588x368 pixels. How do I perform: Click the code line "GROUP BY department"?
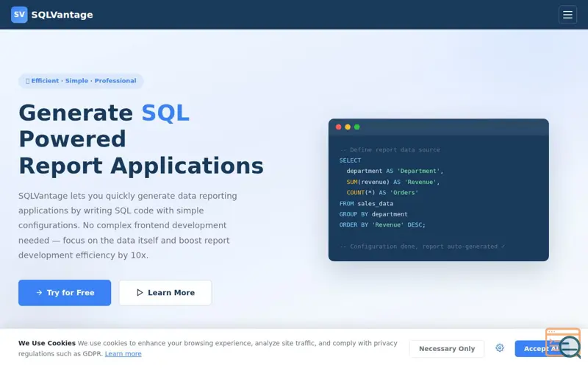[373, 214]
